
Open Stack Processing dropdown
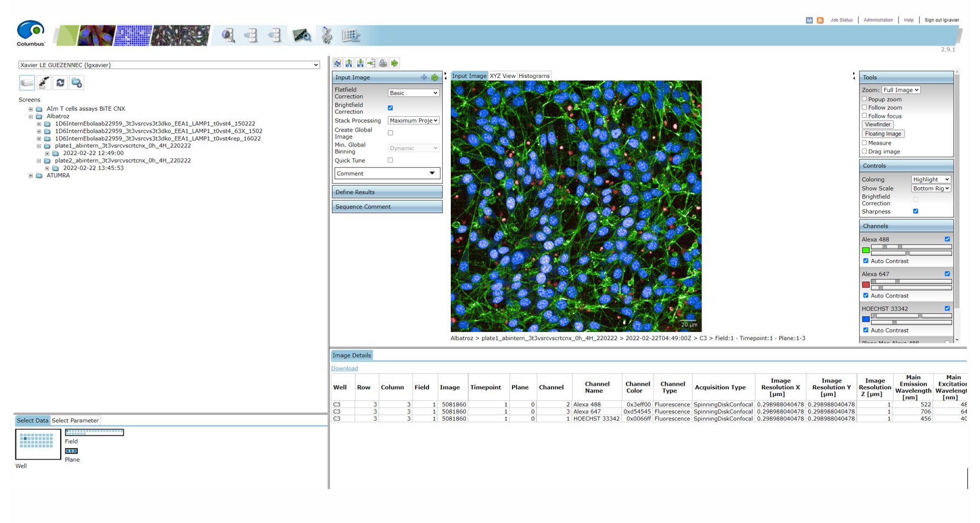pyautogui.click(x=413, y=120)
